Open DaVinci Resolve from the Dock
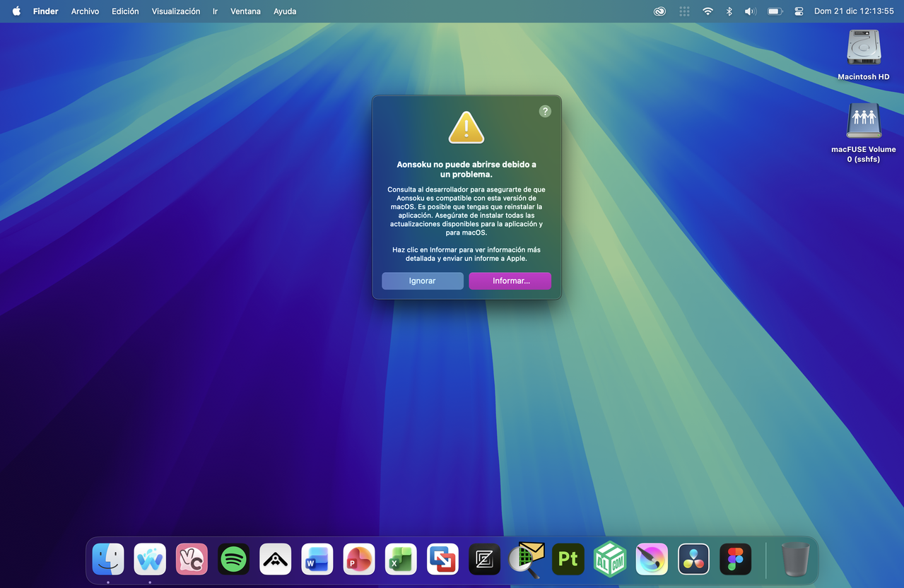This screenshot has height=588, width=904. coord(693,559)
